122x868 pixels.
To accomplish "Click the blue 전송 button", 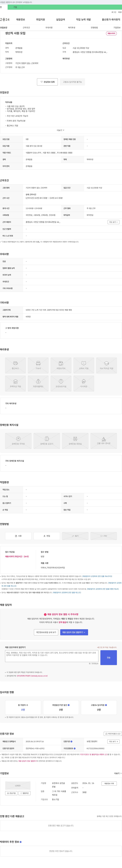I will [109, 657].
